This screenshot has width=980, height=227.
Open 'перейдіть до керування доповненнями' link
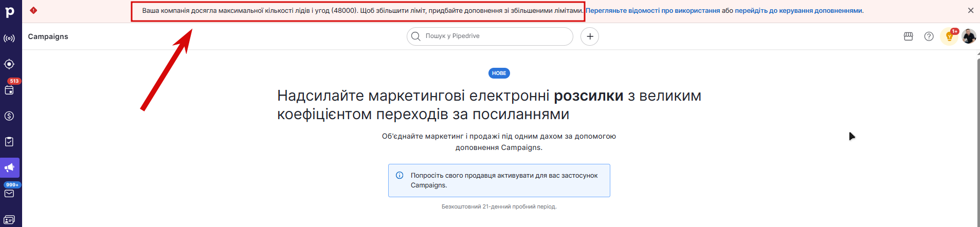click(798, 11)
